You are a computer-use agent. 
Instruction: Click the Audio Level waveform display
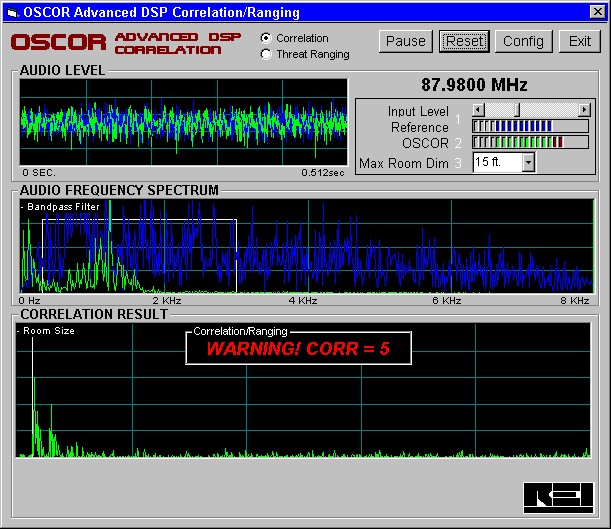click(x=184, y=122)
